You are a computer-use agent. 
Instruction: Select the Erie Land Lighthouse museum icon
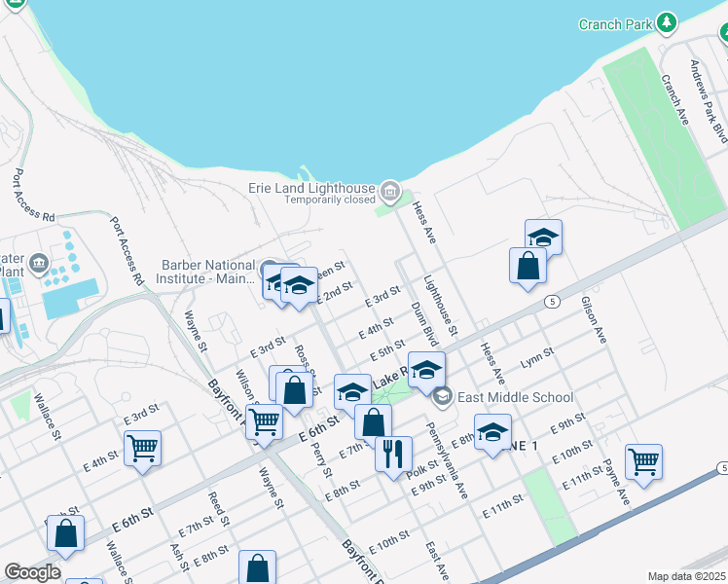point(390,188)
